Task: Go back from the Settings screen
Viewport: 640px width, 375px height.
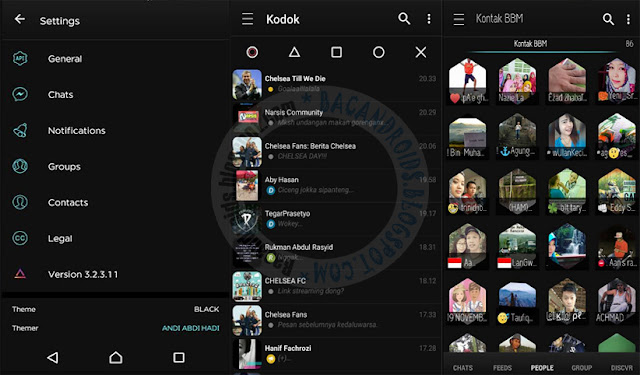Action: (x=20, y=19)
